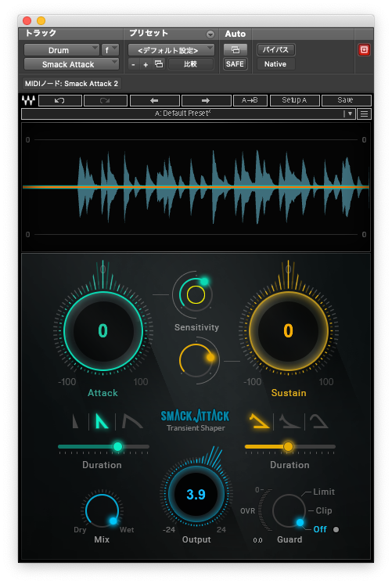This screenshot has width=392, height=584.
Task: Click the Waves redo arrow icon
Action: tap(106, 100)
